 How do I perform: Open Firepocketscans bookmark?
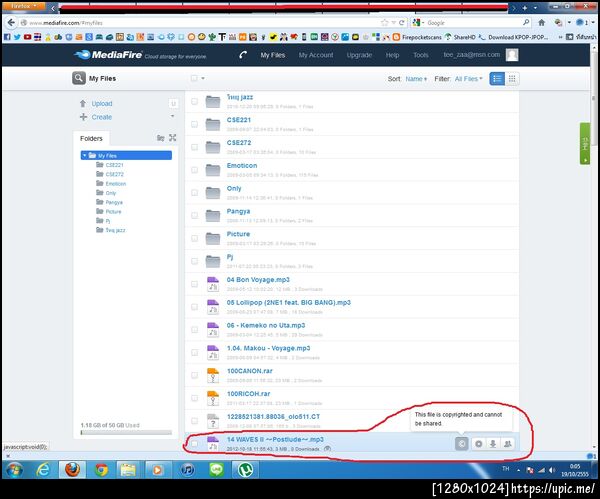click(417, 37)
